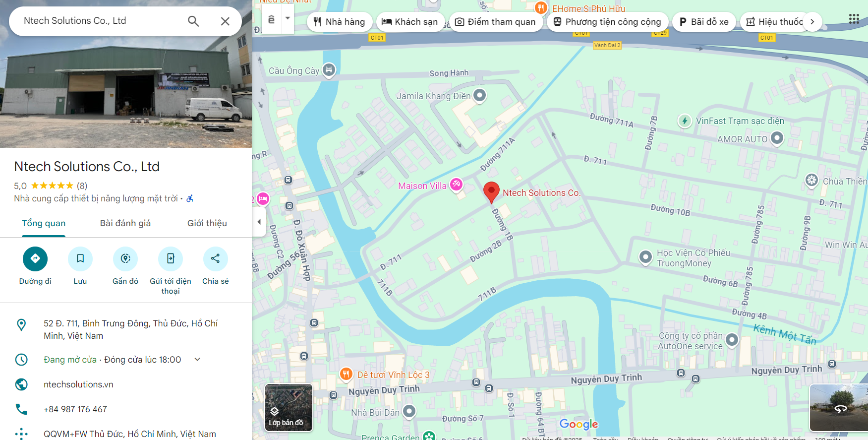The height and width of the screenshot is (440, 868).
Task: Open the Giới thiệu tab
Action: (x=207, y=223)
